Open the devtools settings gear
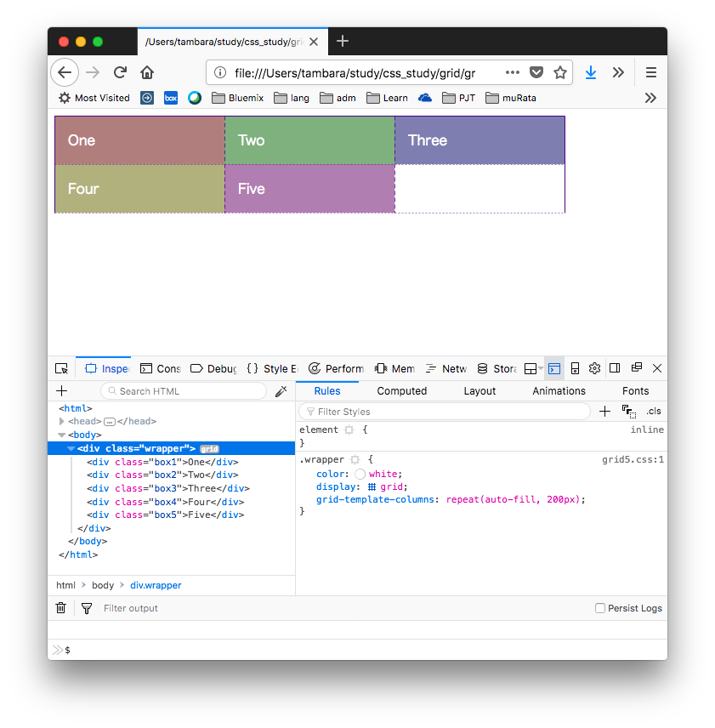 594,368
